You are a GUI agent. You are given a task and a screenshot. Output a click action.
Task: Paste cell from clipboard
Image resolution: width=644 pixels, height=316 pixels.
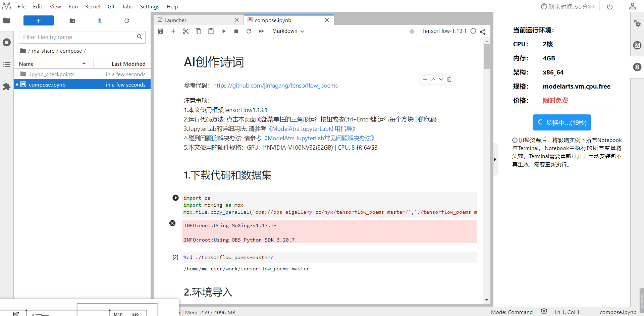click(211, 31)
